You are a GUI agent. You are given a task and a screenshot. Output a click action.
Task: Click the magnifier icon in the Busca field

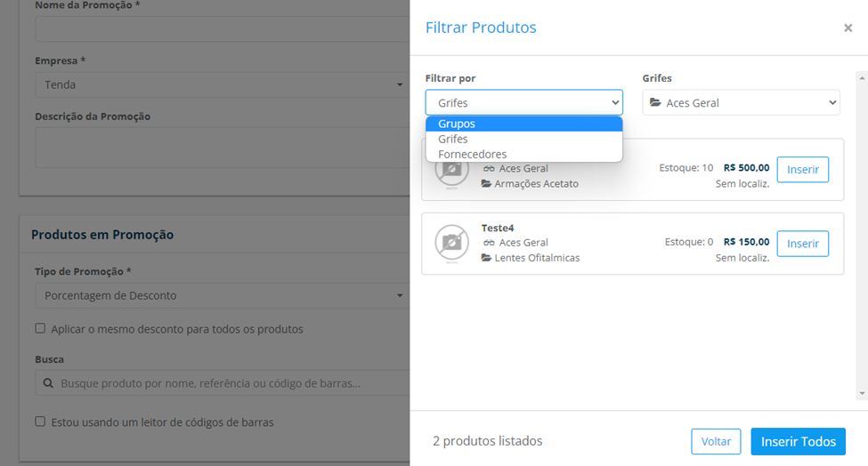pyautogui.click(x=49, y=383)
